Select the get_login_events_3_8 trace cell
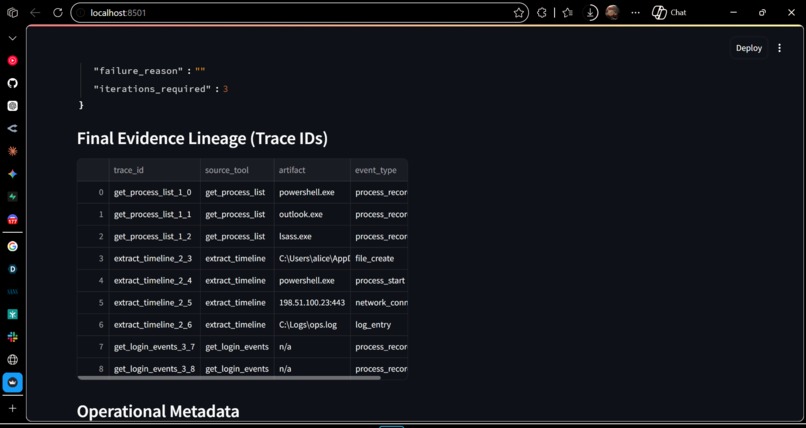The height and width of the screenshot is (428, 806). pyautogui.click(x=154, y=368)
